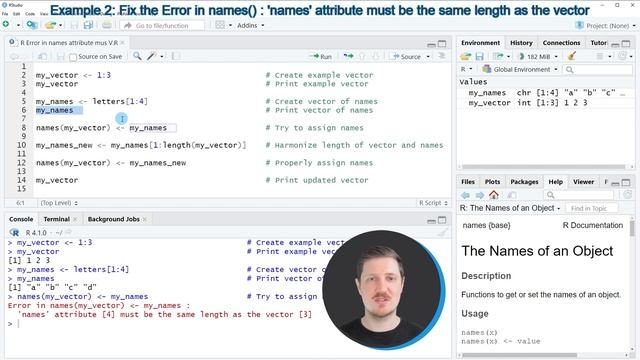Click the Re-run previous code icon
The width and height of the screenshot is (640, 360).
(x=348, y=56)
